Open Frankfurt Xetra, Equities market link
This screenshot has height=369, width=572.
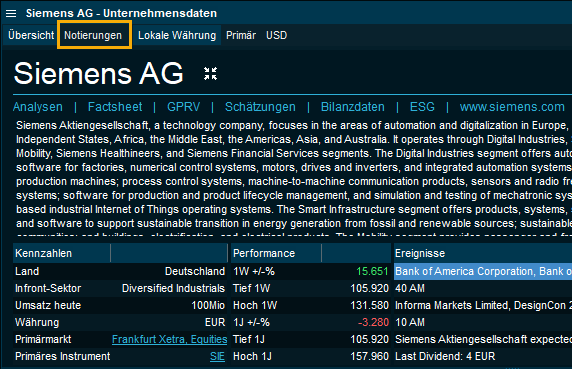point(169,339)
